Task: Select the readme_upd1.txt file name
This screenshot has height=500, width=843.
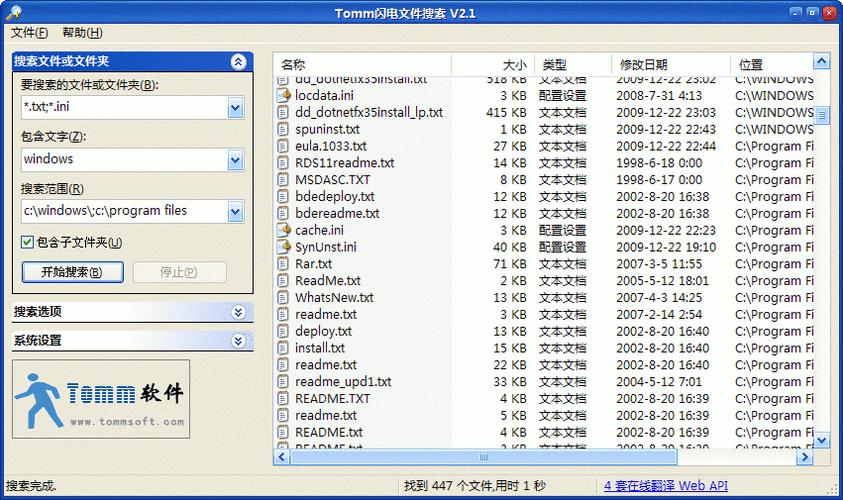Action: (x=343, y=382)
